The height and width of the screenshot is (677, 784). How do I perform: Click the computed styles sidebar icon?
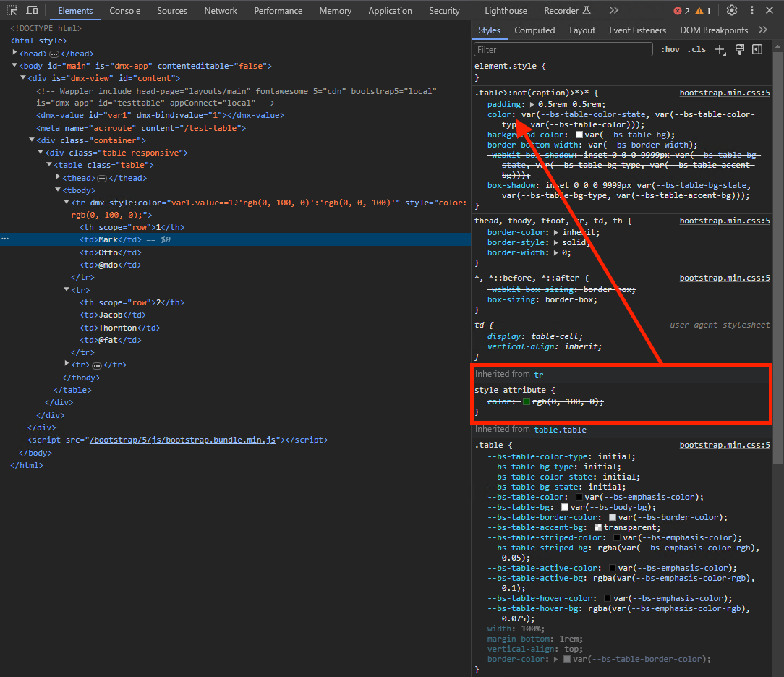[757, 50]
